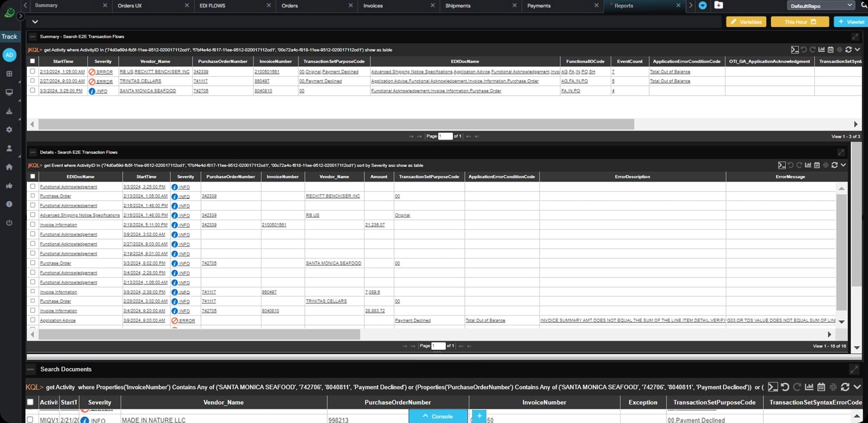
Task: Refresh the Search Documents viewlet
Action: (x=845, y=387)
